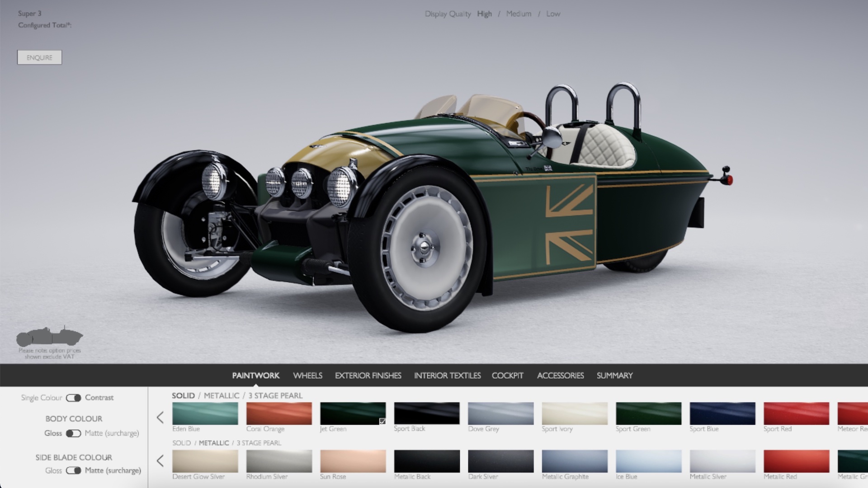Toggle Single Colour / Contrast switch
Viewport: 868px width, 488px height.
click(73, 398)
